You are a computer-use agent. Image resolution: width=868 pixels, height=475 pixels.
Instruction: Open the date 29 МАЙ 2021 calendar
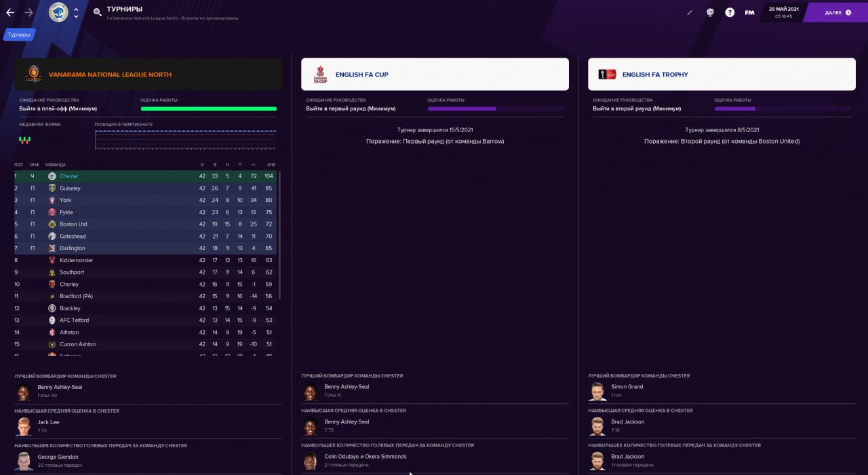pos(783,12)
